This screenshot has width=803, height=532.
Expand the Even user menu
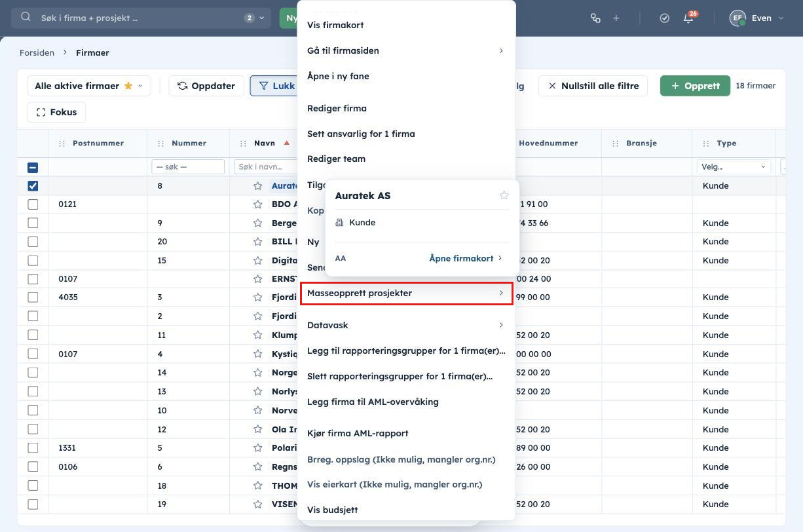click(756, 18)
